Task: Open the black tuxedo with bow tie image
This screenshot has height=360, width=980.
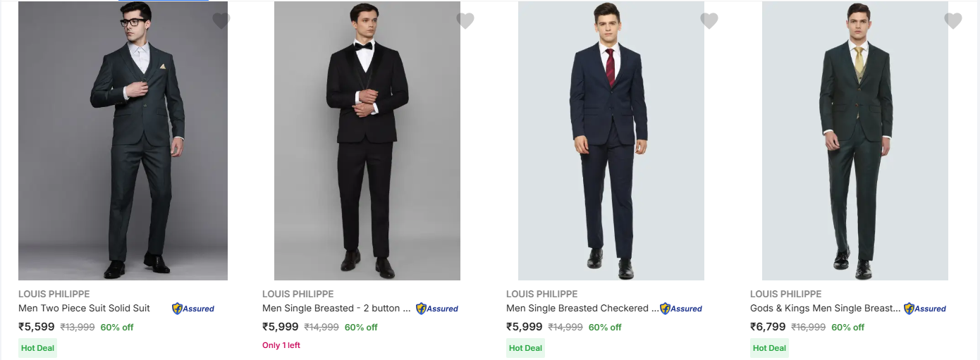Action: point(367,141)
